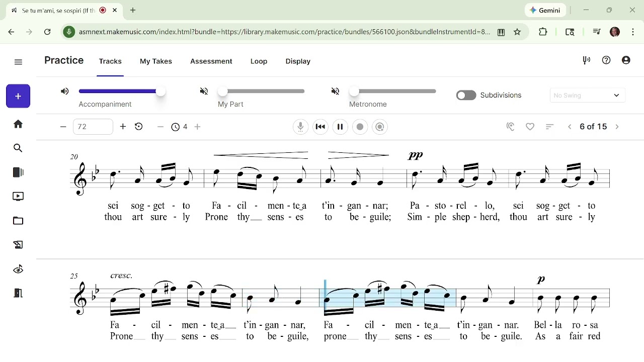Image resolution: width=644 pixels, height=362 pixels.
Task: Open the Loop tab
Action: click(x=259, y=61)
